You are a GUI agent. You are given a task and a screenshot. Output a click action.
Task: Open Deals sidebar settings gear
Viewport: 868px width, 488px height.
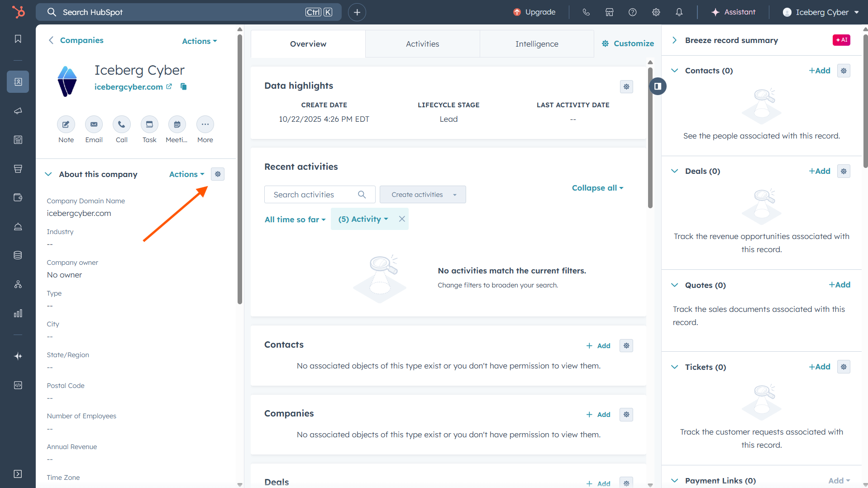coord(844,171)
